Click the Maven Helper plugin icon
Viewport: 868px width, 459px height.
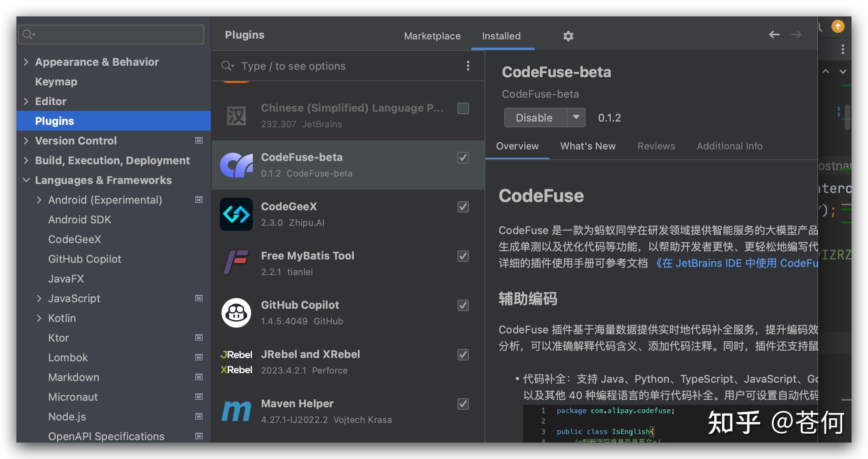236,411
